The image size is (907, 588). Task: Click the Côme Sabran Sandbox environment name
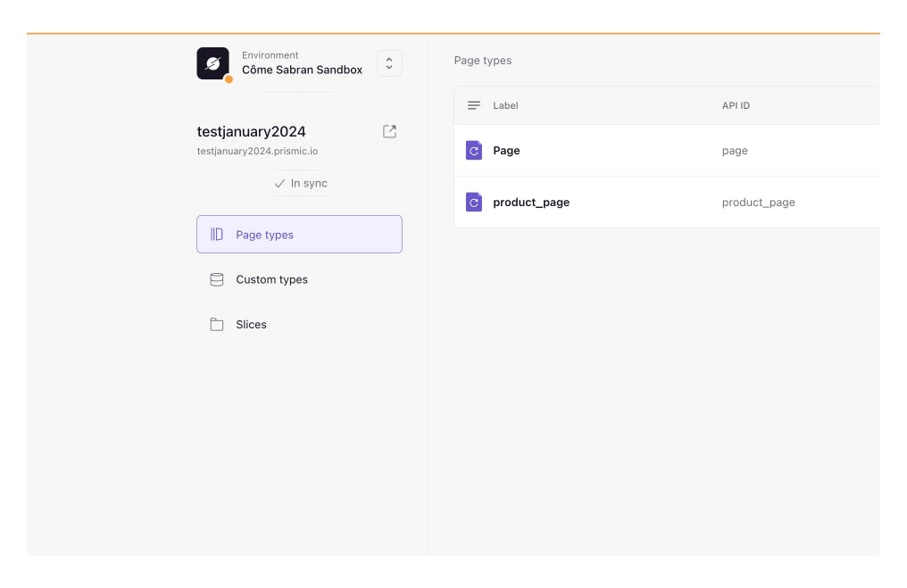click(x=302, y=70)
